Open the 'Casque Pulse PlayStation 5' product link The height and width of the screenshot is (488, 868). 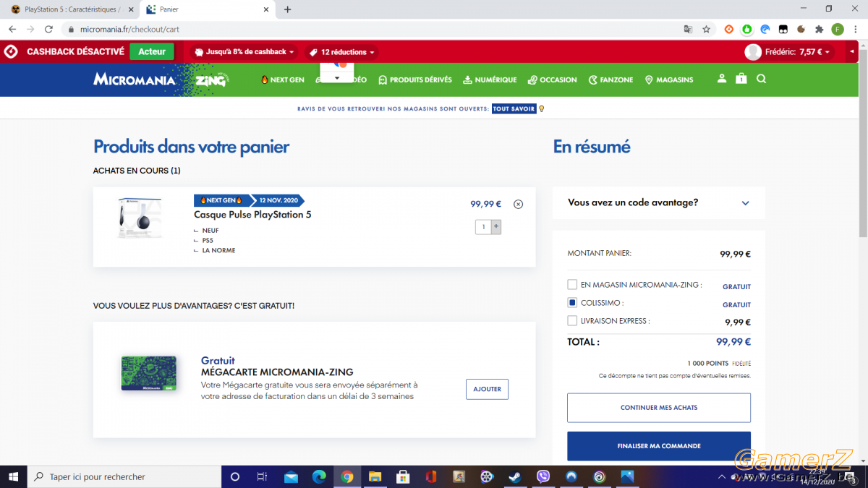(252, 215)
